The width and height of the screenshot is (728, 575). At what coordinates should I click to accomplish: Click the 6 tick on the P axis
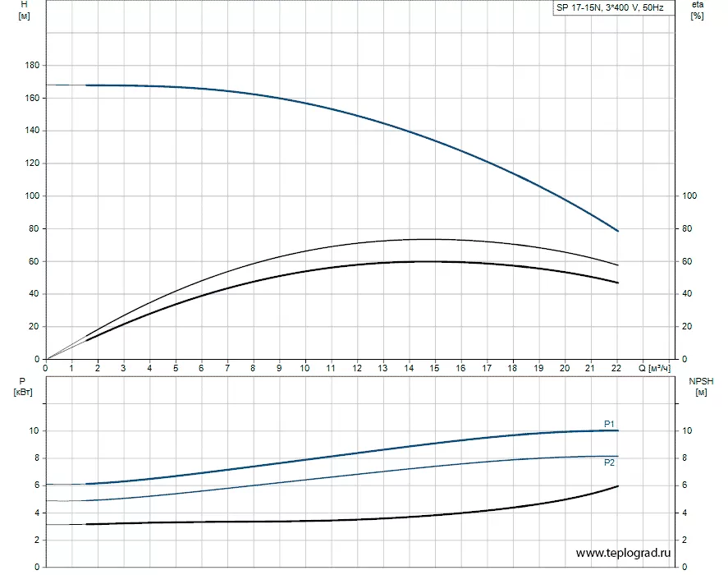tap(35, 485)
